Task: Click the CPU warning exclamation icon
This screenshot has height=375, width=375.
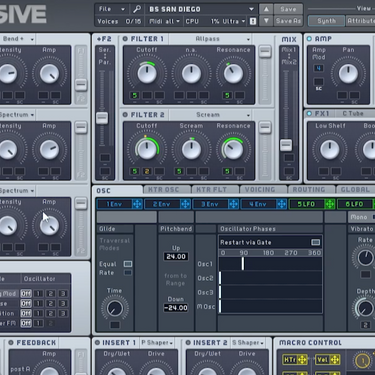Action: point(253,21)
